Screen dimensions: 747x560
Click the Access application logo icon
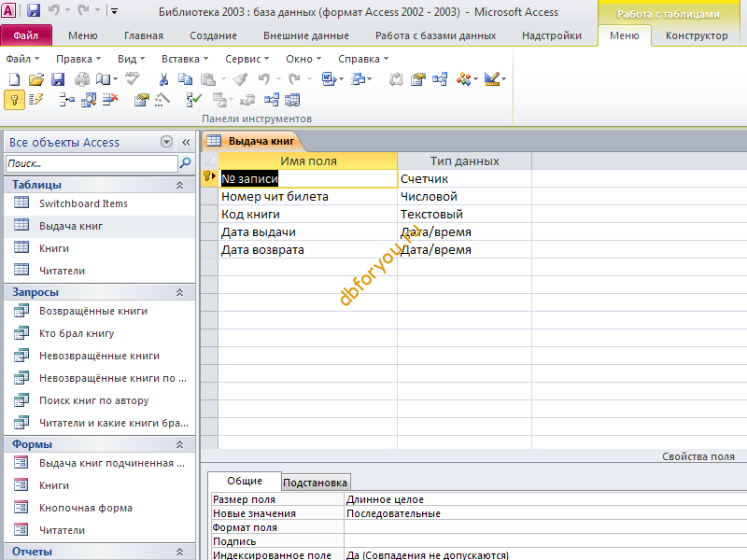[x=8, y=10]
